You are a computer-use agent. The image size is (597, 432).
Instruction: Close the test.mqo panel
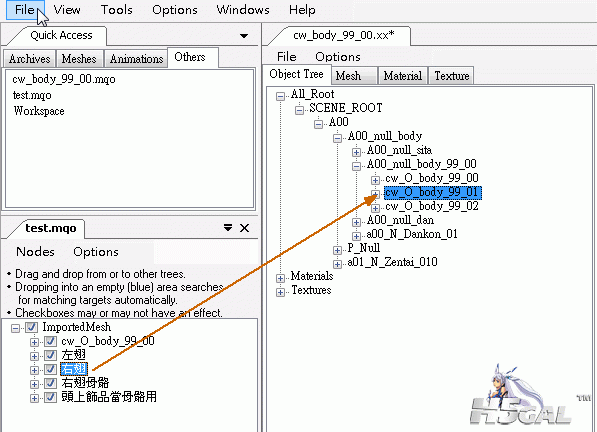(x=244, y=228)
